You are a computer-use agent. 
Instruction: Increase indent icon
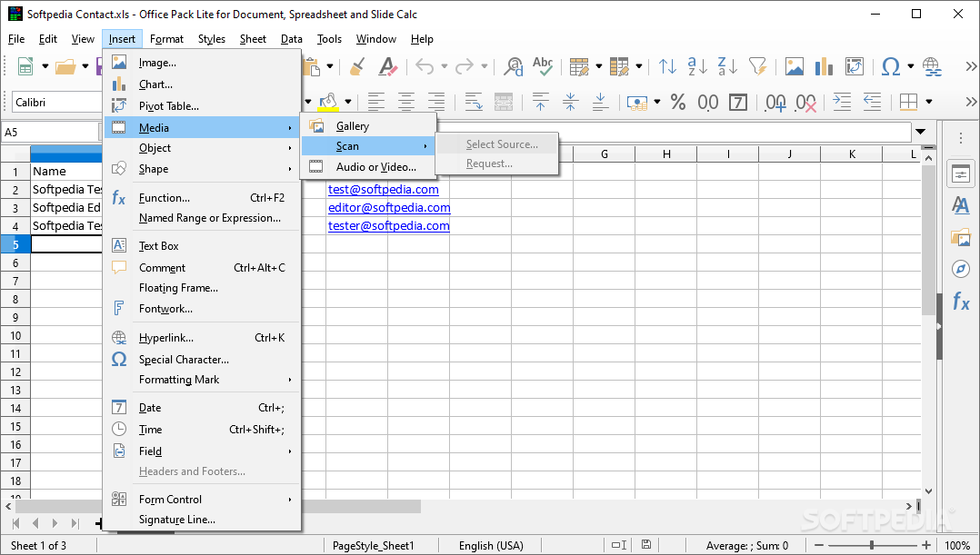tap(842, 102)
